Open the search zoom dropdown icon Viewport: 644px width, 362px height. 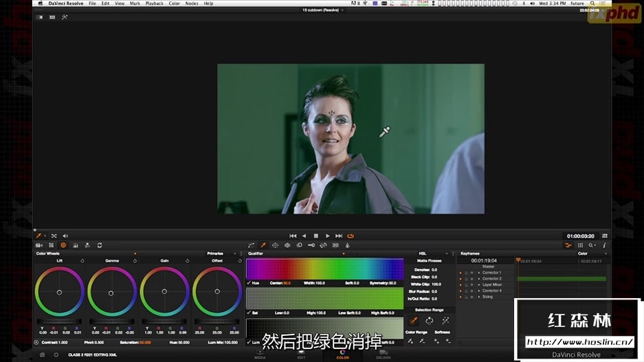coord(592,245)
